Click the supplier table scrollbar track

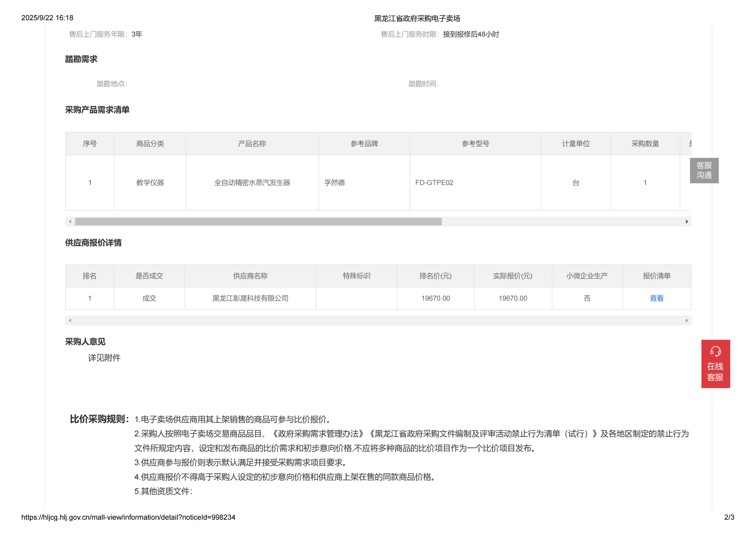[x=378, y=320]
